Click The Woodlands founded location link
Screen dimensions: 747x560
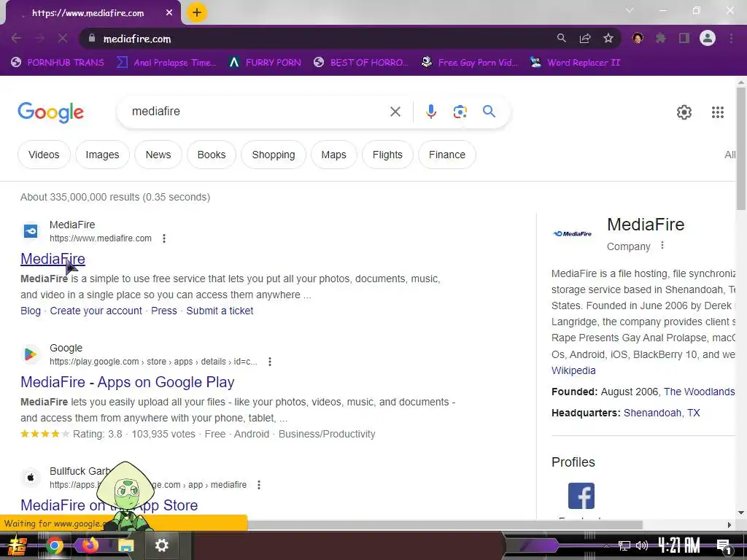(x=699, y=392)
